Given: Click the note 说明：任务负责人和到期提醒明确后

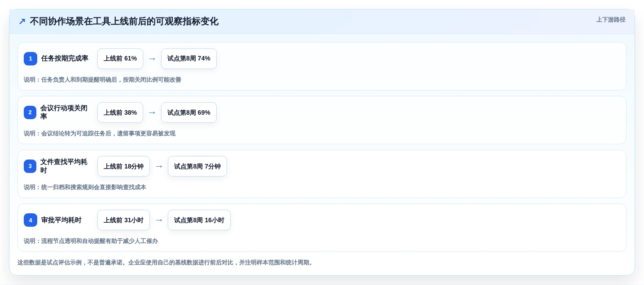Looking at the screenshot, I should [x=102, y=80].
